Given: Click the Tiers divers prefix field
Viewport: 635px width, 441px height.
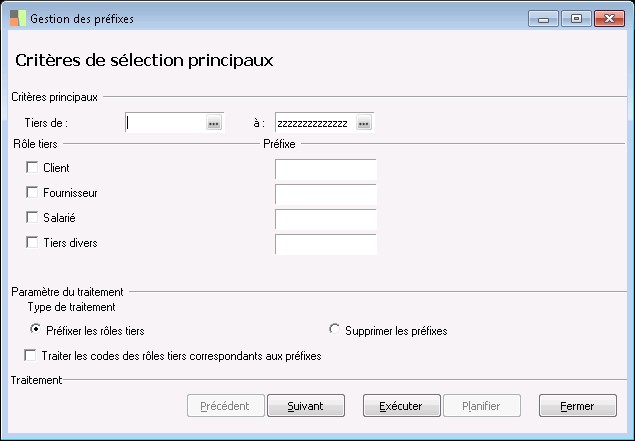Looking at the screenshot, I should point(325,244).
